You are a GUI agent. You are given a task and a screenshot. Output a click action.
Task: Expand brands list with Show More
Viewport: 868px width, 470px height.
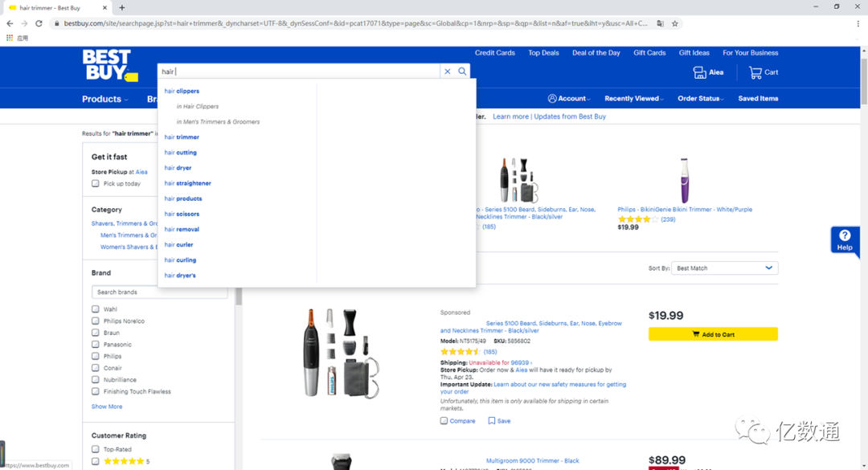coord(107,407)
